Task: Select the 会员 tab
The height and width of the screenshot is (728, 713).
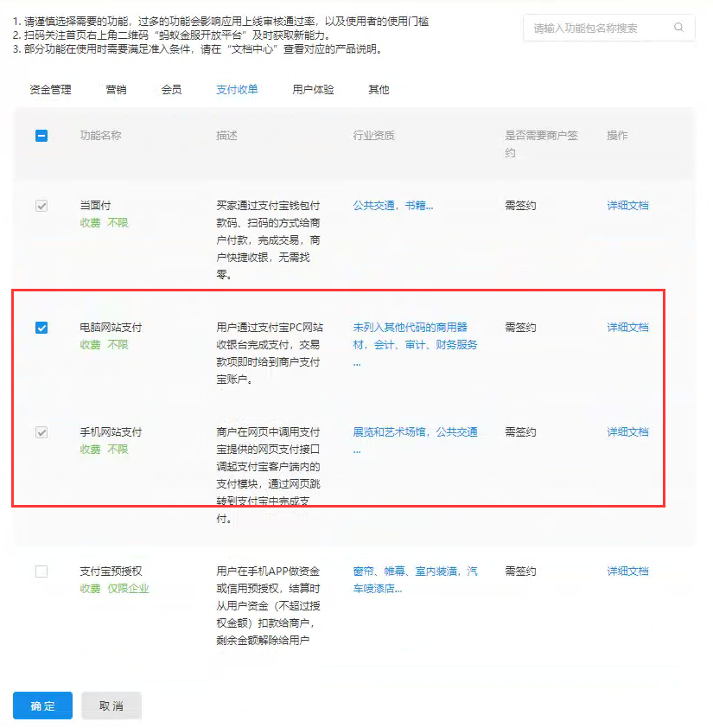Action: tap(171, 90)
